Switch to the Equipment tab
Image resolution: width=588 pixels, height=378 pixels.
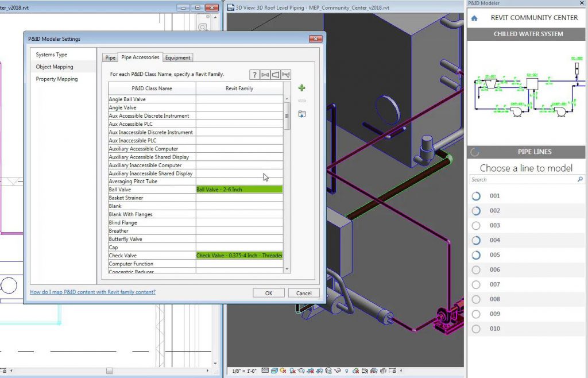[x=178, y=57]
